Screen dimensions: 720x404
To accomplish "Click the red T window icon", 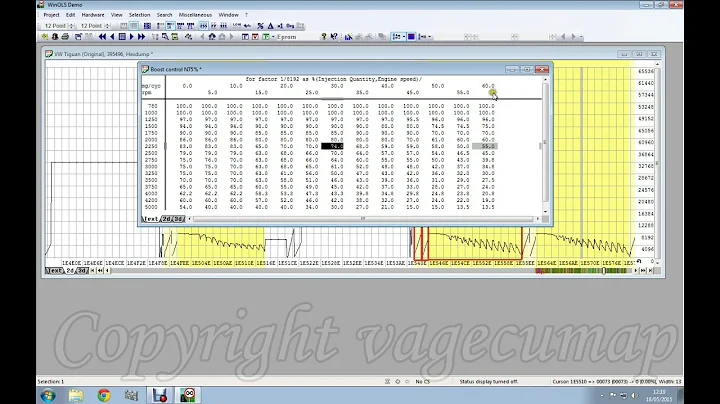I will pos(255,37).
